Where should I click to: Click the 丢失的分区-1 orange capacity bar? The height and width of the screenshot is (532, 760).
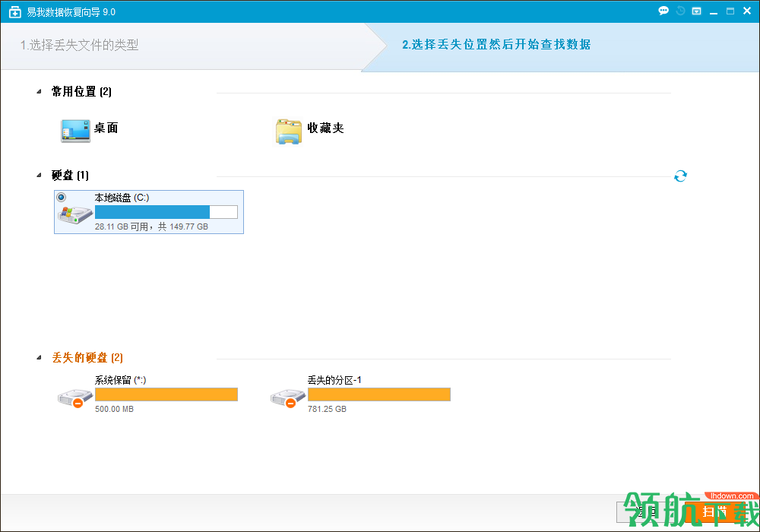(379, 394)
